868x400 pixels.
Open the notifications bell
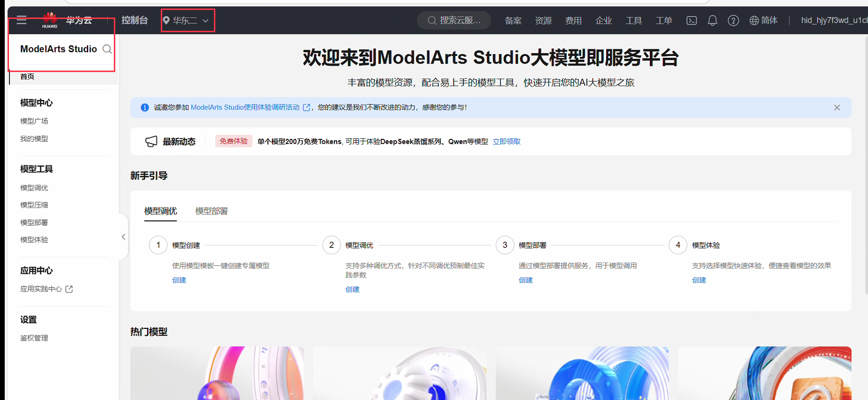tap(712, 20)
